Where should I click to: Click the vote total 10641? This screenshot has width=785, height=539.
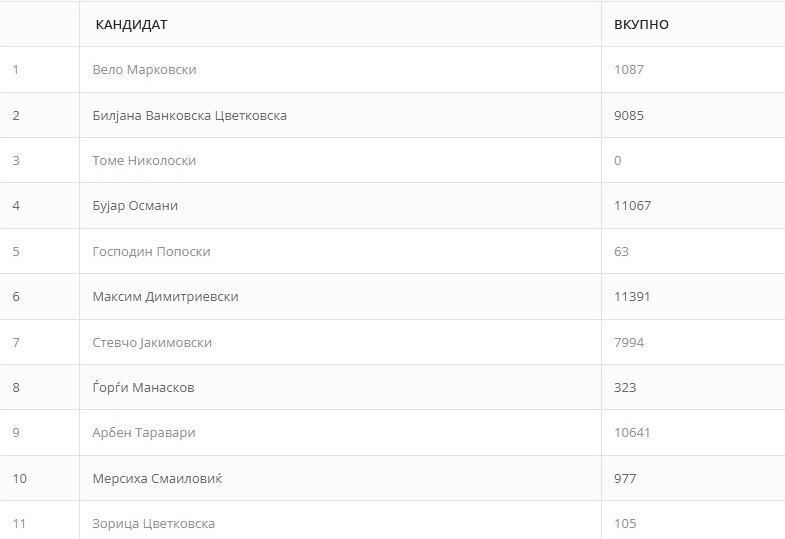click(632, 433)
